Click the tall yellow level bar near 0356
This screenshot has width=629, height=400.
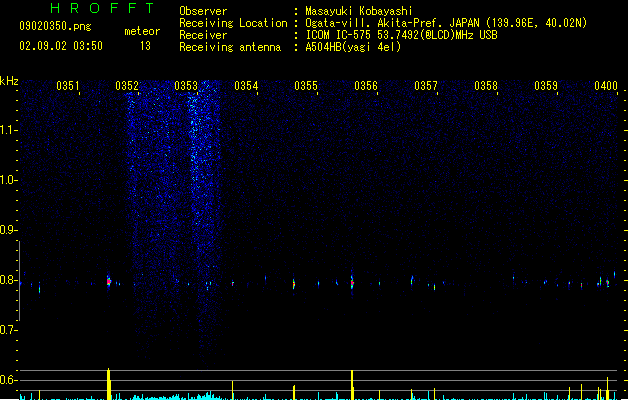coord(352,385)
